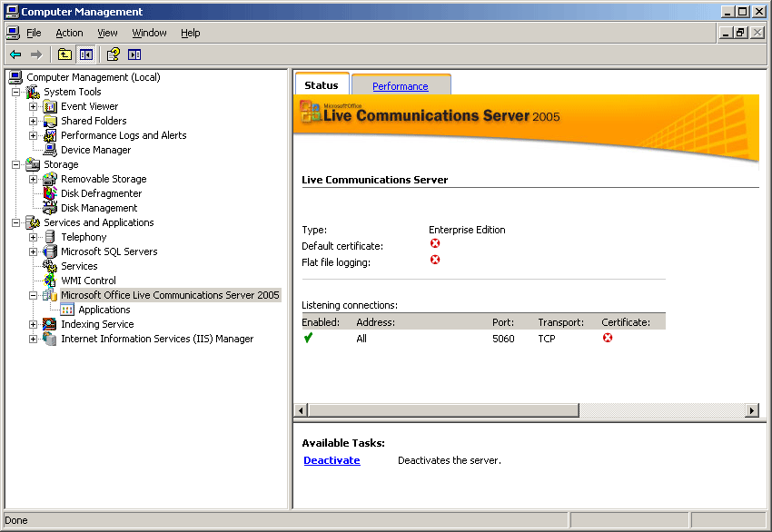772x532 pixels.
Task: Click the 5060 port value
Action: point(503,339)
